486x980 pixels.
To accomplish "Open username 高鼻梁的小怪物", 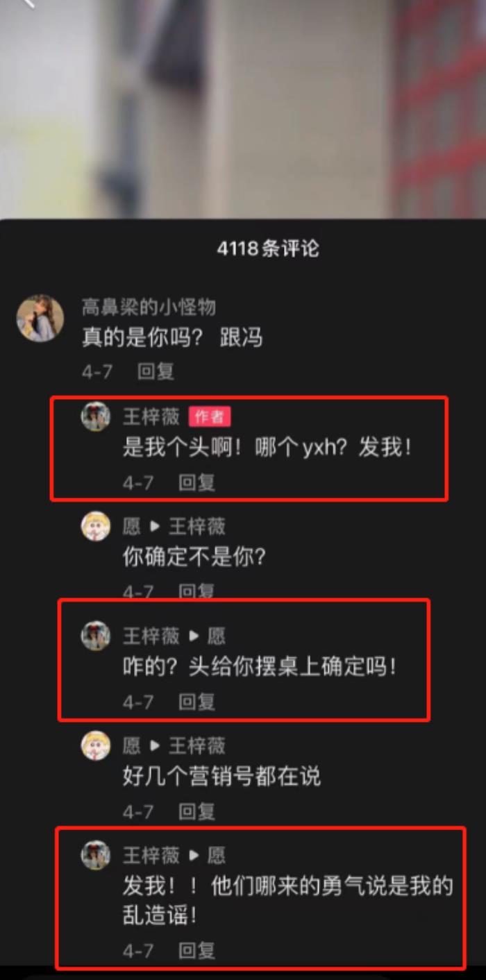I will (149, 307).
